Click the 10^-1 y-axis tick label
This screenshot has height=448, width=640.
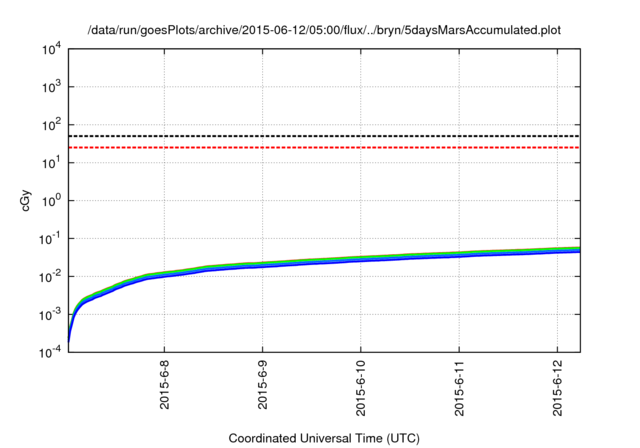coord(50,239)
